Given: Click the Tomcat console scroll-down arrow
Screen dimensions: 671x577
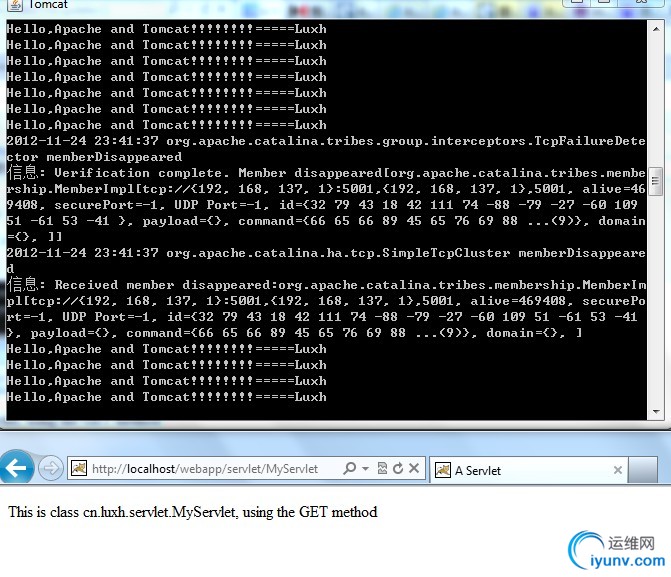Looking at the screenshot, I should (656, 412).
